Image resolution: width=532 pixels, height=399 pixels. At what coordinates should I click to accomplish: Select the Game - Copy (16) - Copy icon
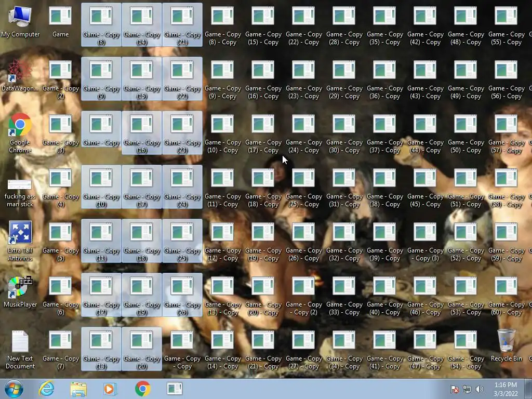pos(263,79)
